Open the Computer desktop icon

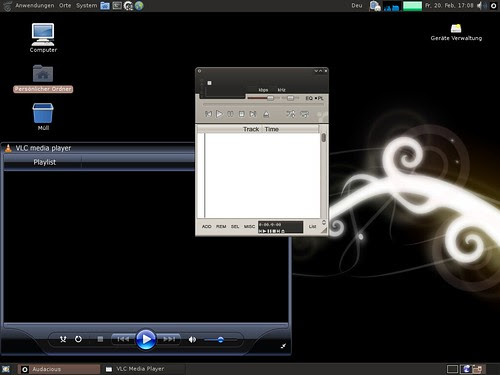pos(43,38)
